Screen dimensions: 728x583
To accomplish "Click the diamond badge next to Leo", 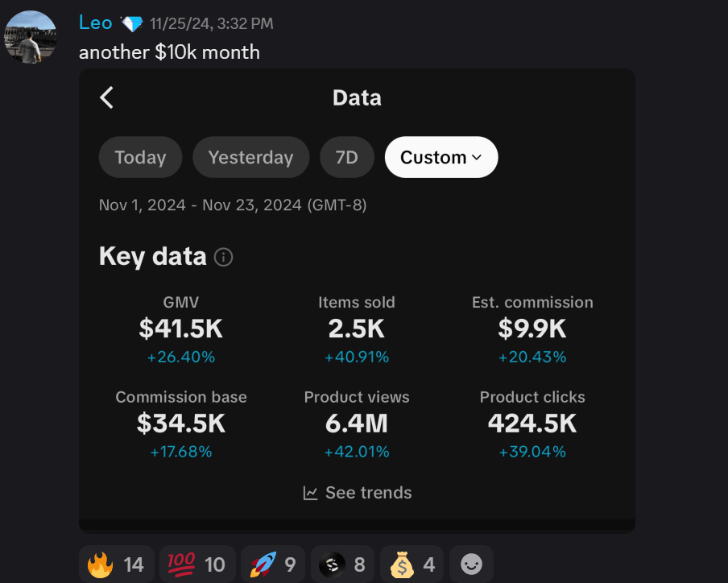I will (130, 23).
